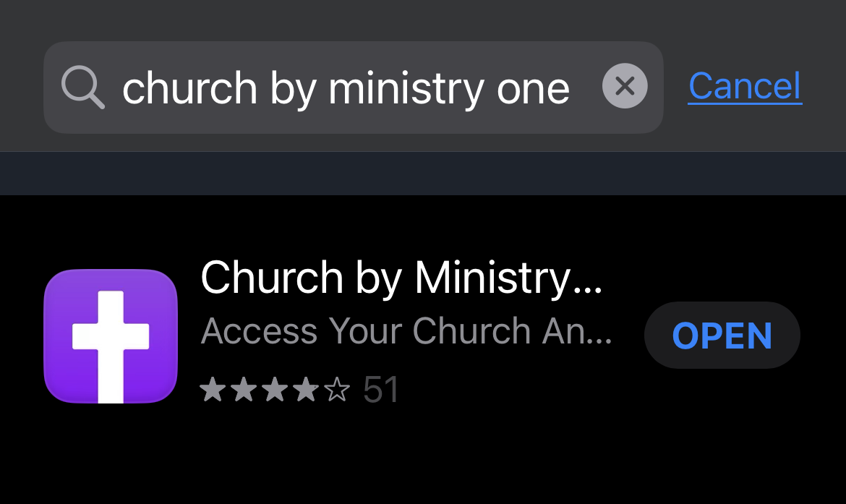The height and width of the screenshot is (504, 846).
Task: Tap the purple Church app icon
Action: 111,336
